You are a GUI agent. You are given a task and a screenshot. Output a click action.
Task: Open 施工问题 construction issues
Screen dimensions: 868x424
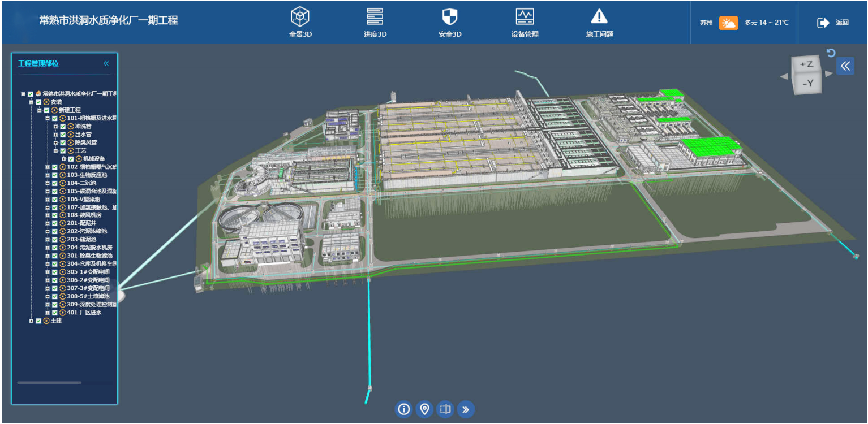pyautogui.click(x=599, y=23)
